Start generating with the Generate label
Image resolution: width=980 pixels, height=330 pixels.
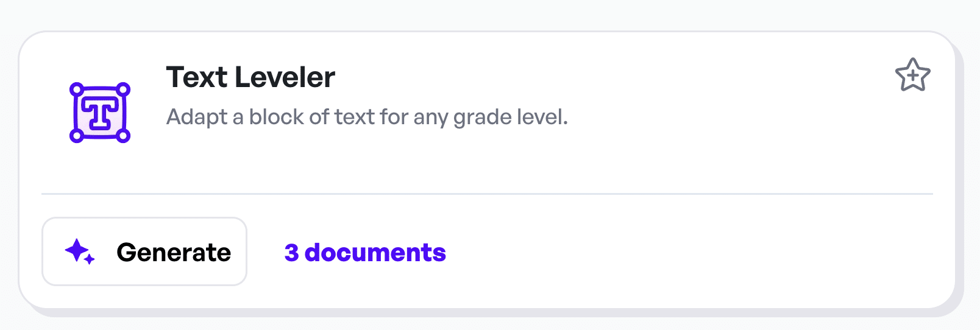174,252
